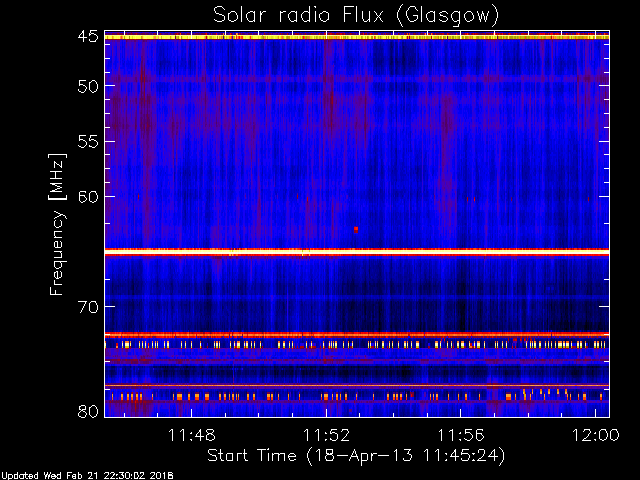Click the 55 MHz frequency axis label
Image resolution: width=640 pixels, height=480 pixels.
coord(88,142)
